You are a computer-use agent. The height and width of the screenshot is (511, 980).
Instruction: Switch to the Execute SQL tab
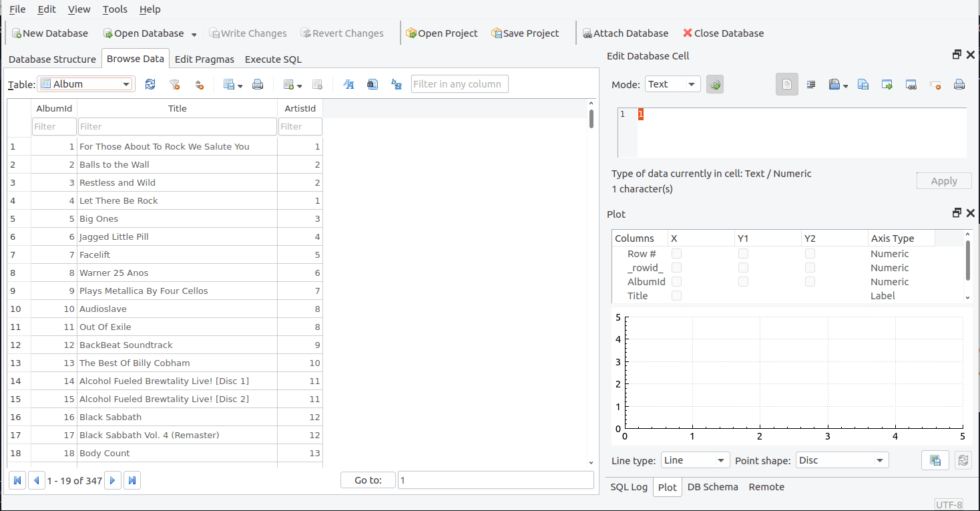(273, 59)
